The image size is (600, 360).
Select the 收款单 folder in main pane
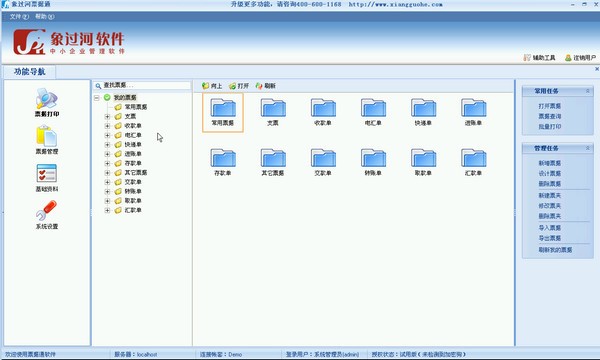click(x=323, y=112)
